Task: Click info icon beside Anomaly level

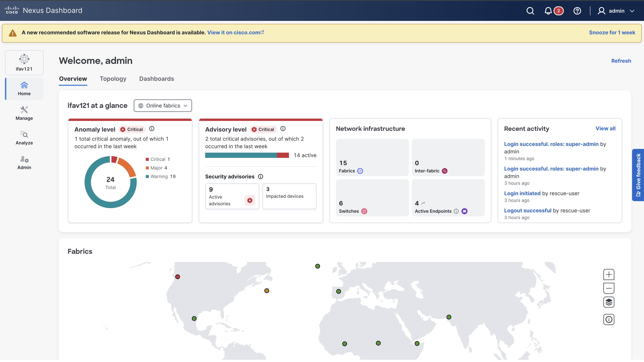Action: click(152, 129)
